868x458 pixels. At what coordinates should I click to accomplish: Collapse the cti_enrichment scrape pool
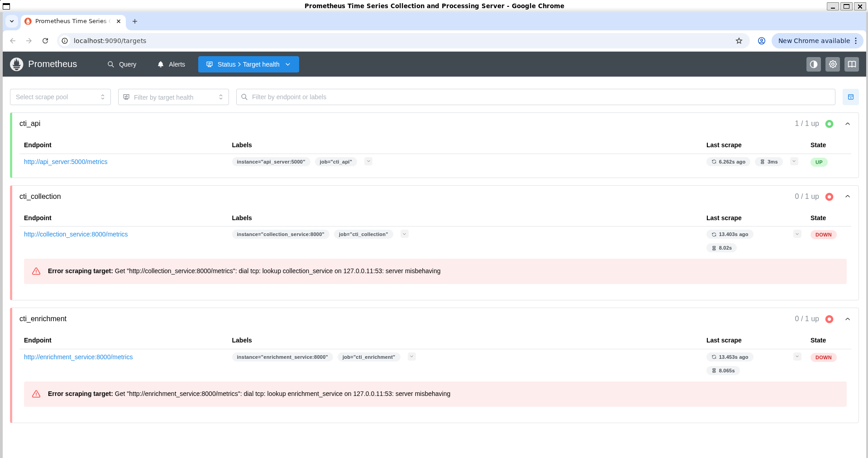[848, 319]
